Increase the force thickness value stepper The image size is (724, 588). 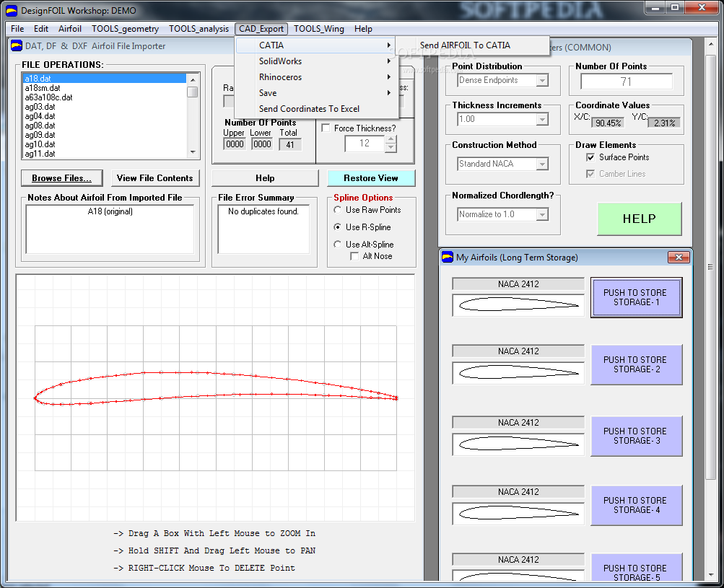pyautogui.click(x=391, y=139)
